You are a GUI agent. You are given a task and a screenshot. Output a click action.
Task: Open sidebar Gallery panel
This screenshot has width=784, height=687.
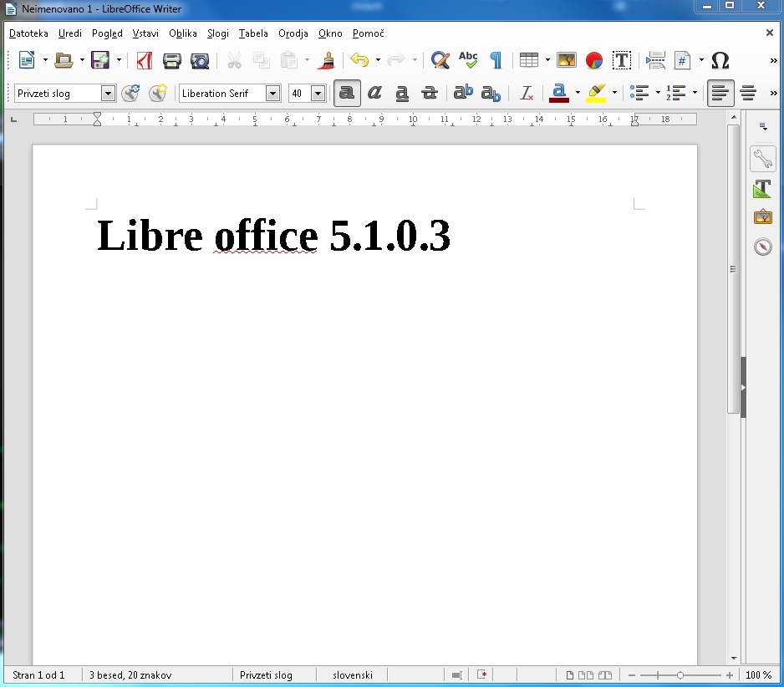click(x=762, y=217)
